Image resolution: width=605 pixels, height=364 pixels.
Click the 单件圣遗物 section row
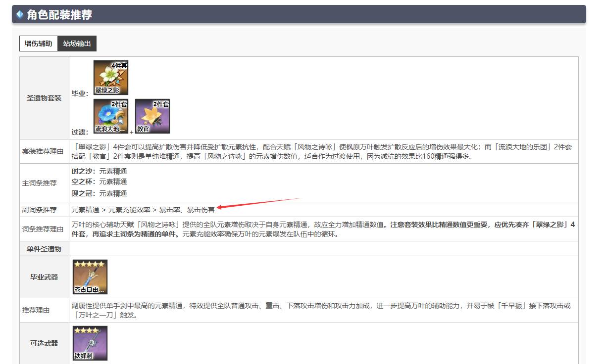click(44, 248)
